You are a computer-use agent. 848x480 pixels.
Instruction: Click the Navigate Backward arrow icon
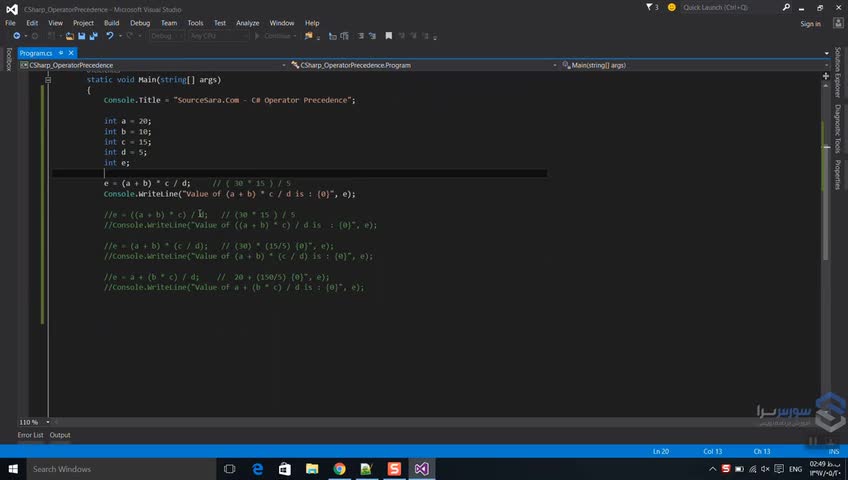coord(17,36)
